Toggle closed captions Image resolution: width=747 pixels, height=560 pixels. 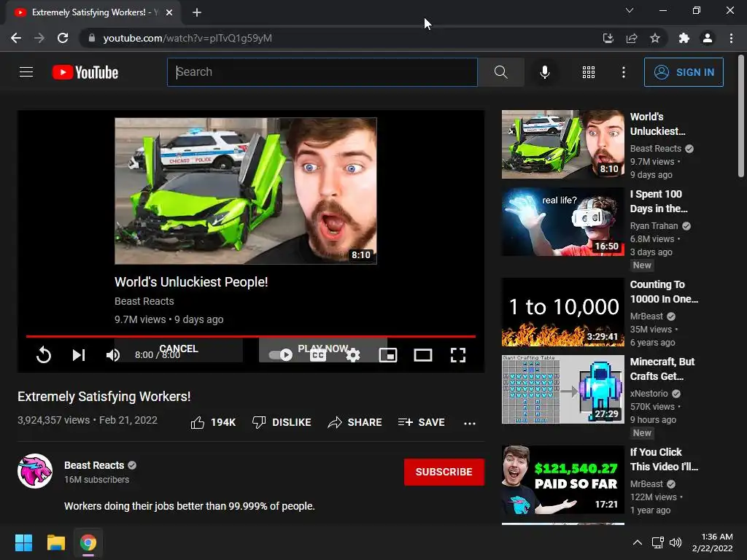point(318,355)
